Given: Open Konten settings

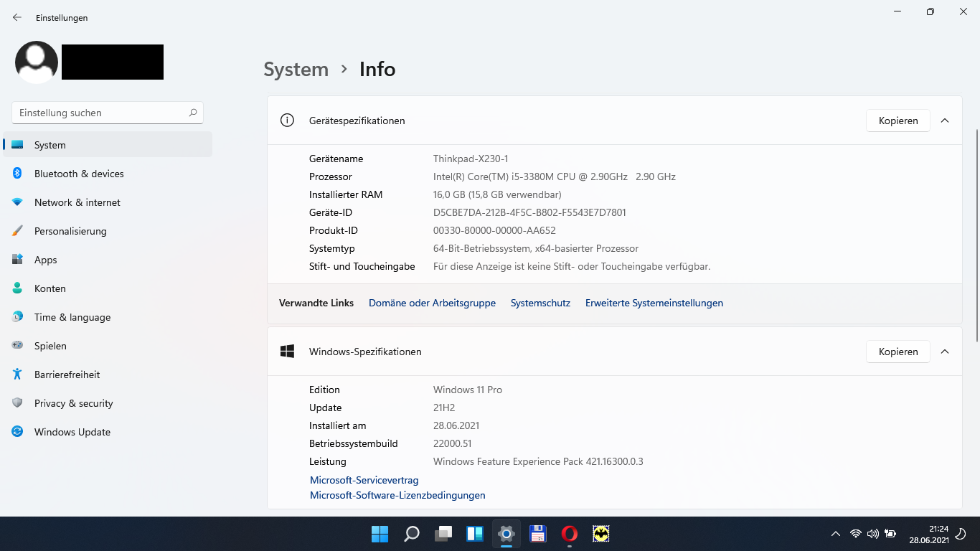Looking at the screenshot, I should (x=108, y=288).
